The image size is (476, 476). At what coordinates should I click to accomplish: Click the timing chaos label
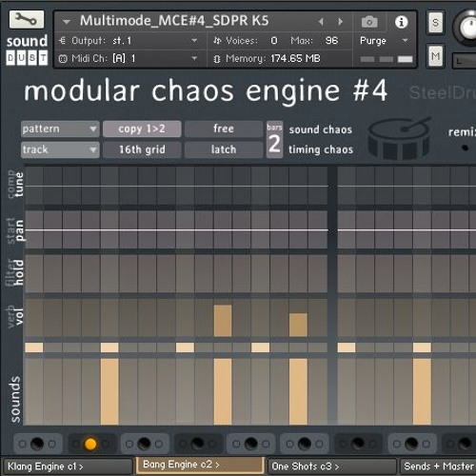[321, 149]
